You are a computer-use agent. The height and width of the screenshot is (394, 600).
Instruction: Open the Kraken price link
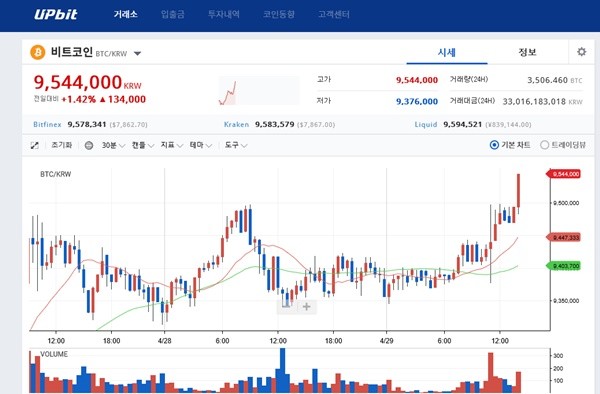[236, 125]
